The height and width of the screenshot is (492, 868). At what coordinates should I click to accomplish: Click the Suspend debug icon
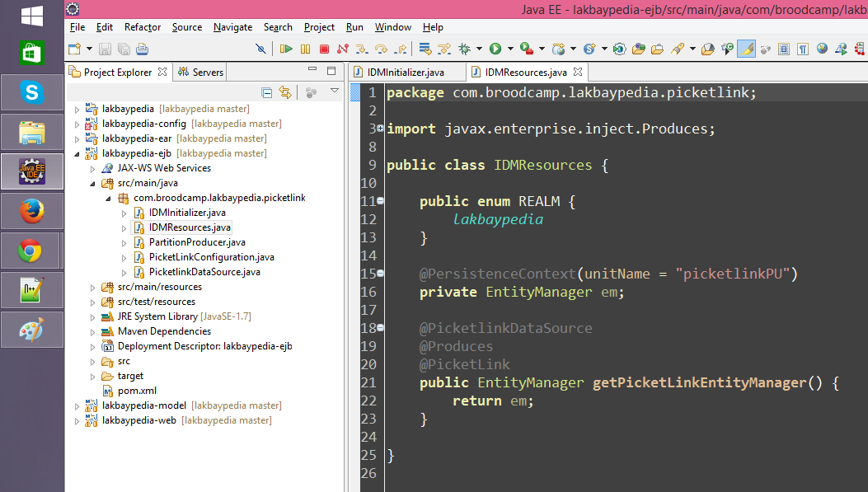point(305,49)
